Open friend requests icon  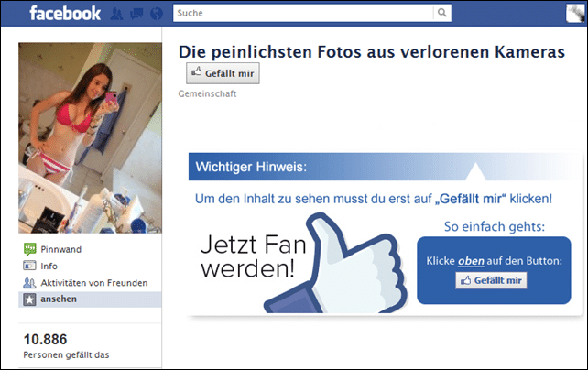tap(116, 14)
